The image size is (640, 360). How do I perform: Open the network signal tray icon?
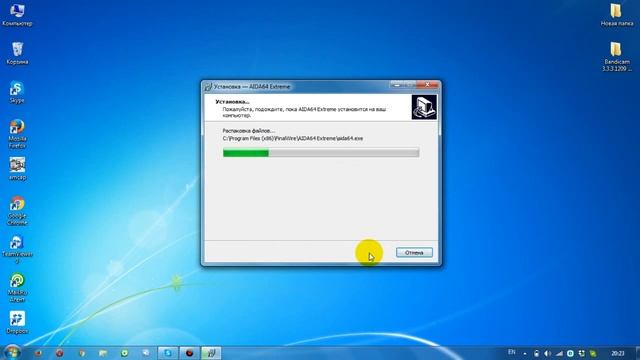(559, 353)
